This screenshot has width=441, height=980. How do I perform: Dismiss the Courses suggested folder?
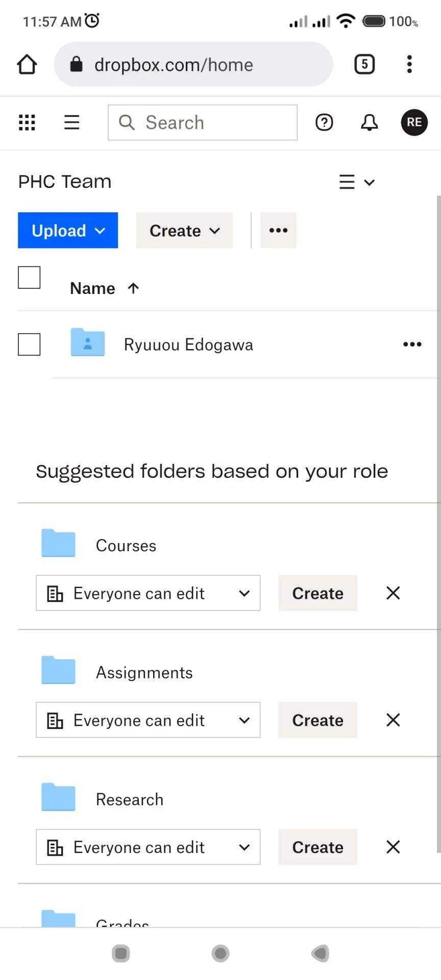pyautogui.click(x=393, y=593)
